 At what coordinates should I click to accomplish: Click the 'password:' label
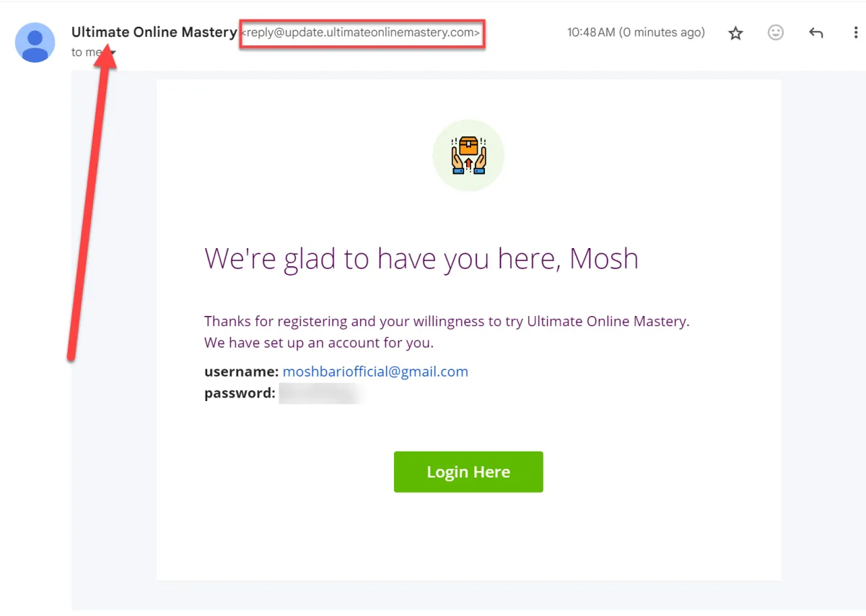(240, 393)
